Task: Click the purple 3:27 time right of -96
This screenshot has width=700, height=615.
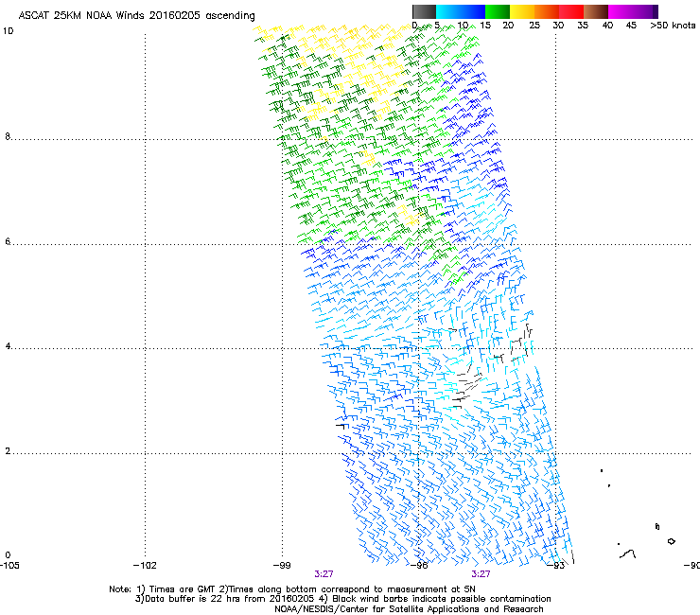Action: (481, 574)
